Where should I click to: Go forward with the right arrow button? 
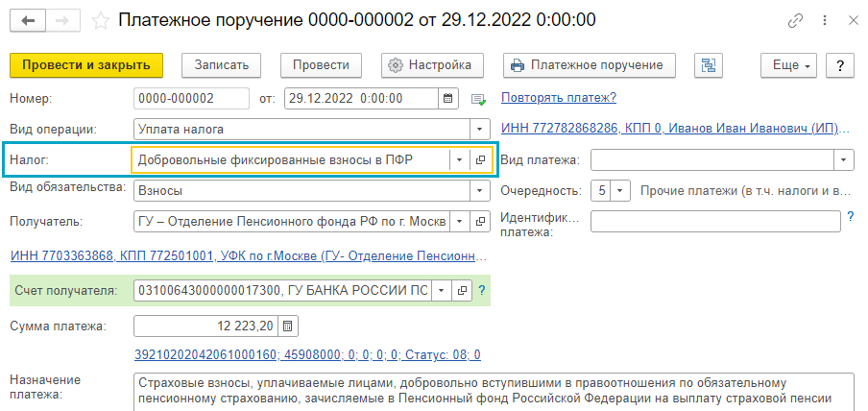63,21
